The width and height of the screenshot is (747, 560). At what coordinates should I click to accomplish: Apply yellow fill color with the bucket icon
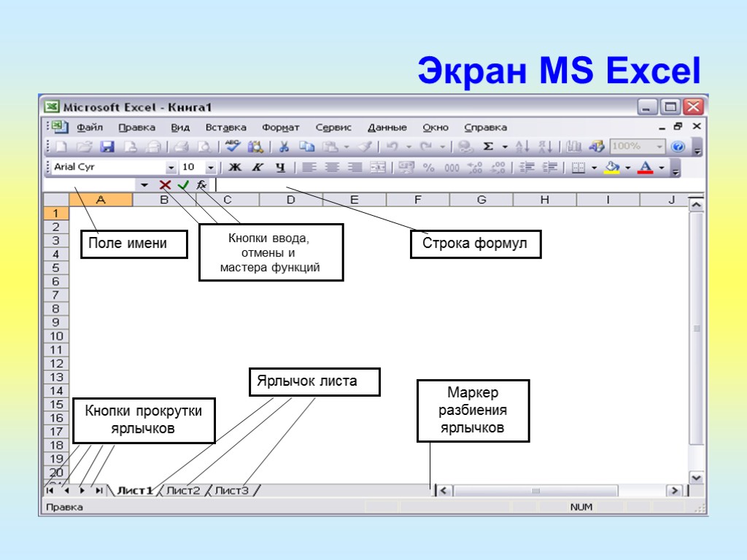[x=612, y=168]
